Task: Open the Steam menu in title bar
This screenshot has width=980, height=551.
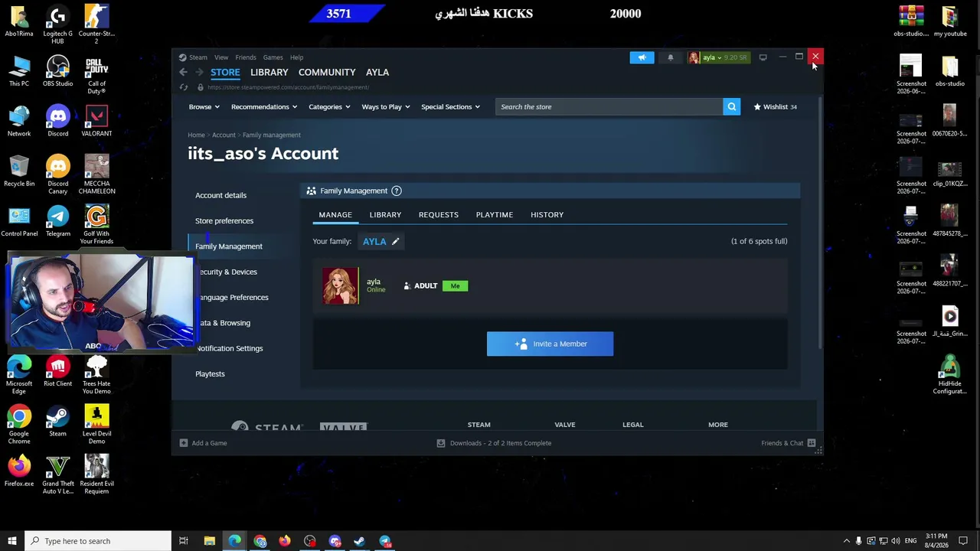Action: [198, 57]
